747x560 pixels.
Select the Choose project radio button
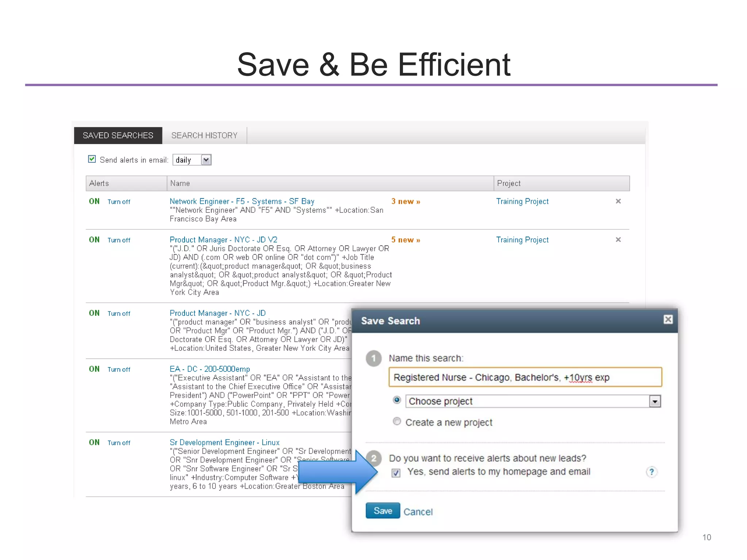(397, 400)
